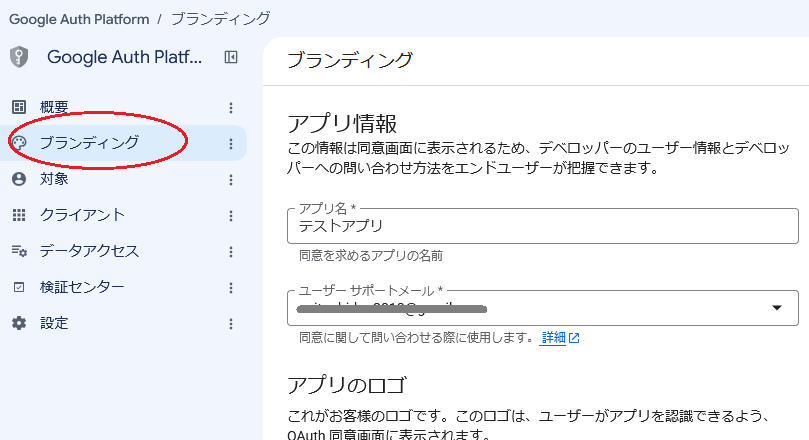Click the Google Auth Platf... sidebar title
The width and height of the screenshot is (809, 440).
[124, 57]
